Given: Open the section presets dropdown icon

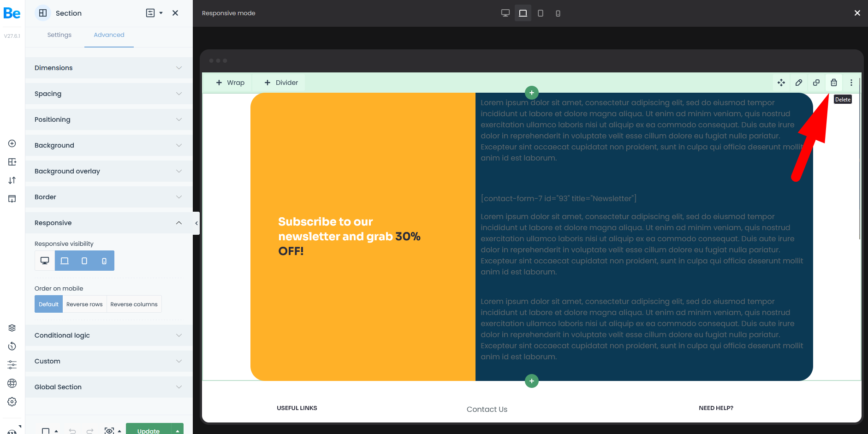Looking at the screenshot, I should point(154,13).
